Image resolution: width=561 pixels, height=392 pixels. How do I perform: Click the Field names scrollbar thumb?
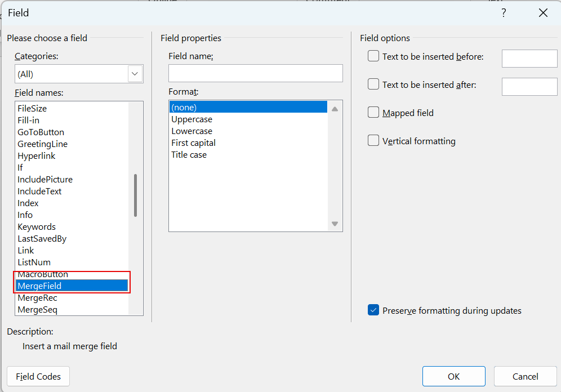pyautogui.click(x=136, y=195)
